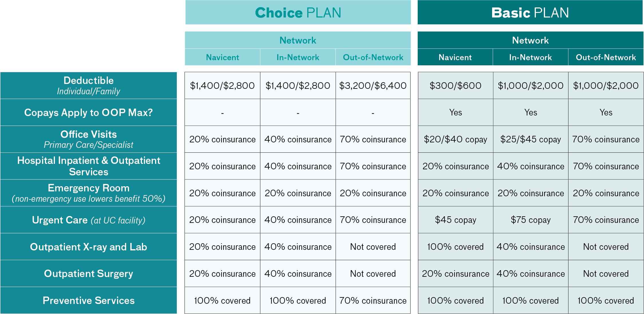644x314 pixels.
Task: Select the $300/$600 deductible cell
Action: 455,85
